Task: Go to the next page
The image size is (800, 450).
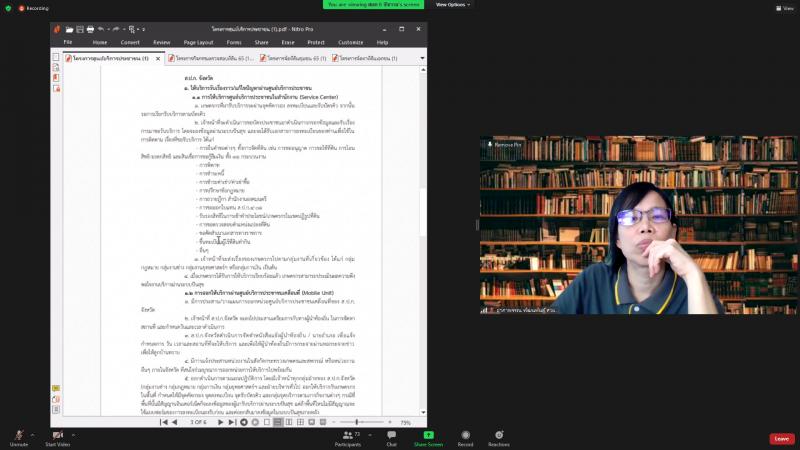Action: tap(220, 422)
